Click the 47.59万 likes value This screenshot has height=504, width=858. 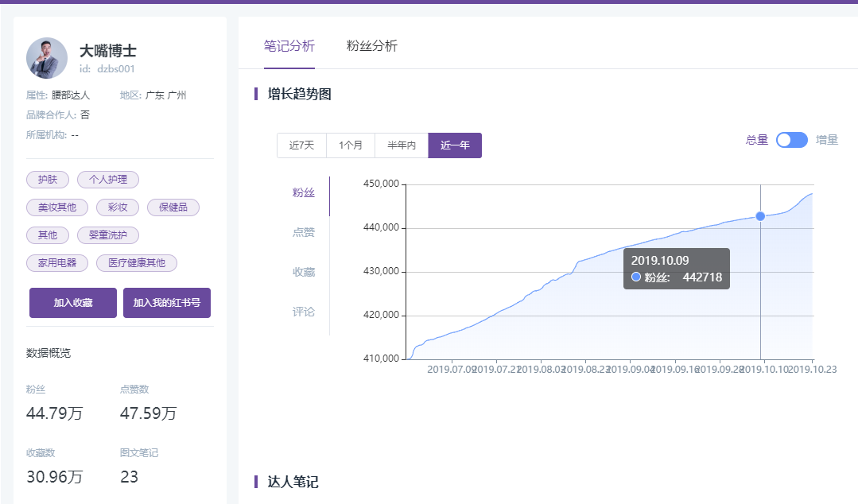[x=148, y=413]
